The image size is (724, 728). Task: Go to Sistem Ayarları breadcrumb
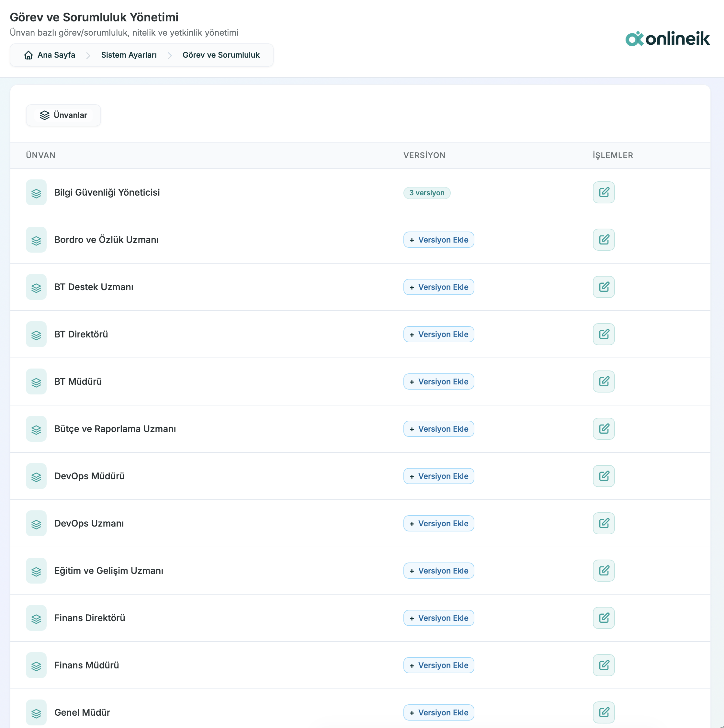coord(129,55)
